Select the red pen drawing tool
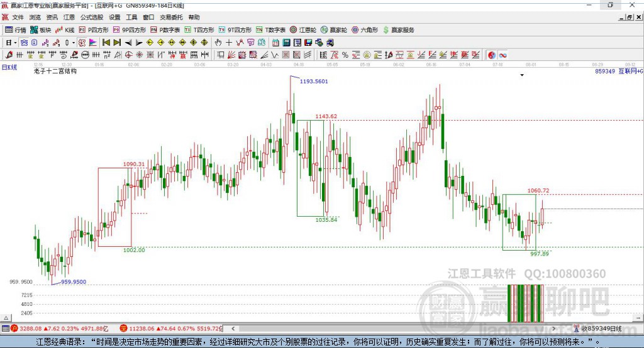The width and height of the screenshot is (644, 348). tap(9, 55)
